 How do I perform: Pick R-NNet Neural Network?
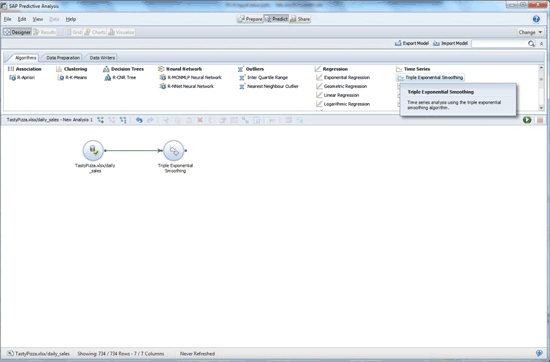click(x=187, y=86)
